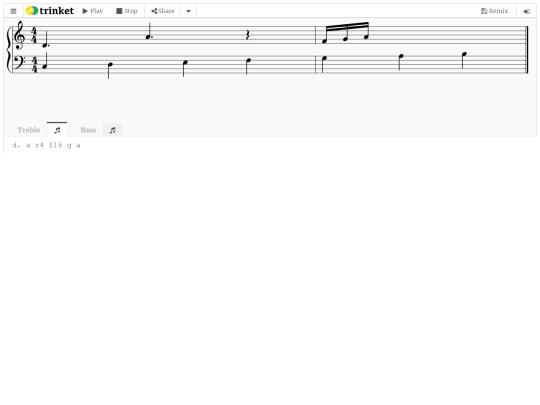Click the trinket logo
This screenshot has width=540, height=405.
50,11
